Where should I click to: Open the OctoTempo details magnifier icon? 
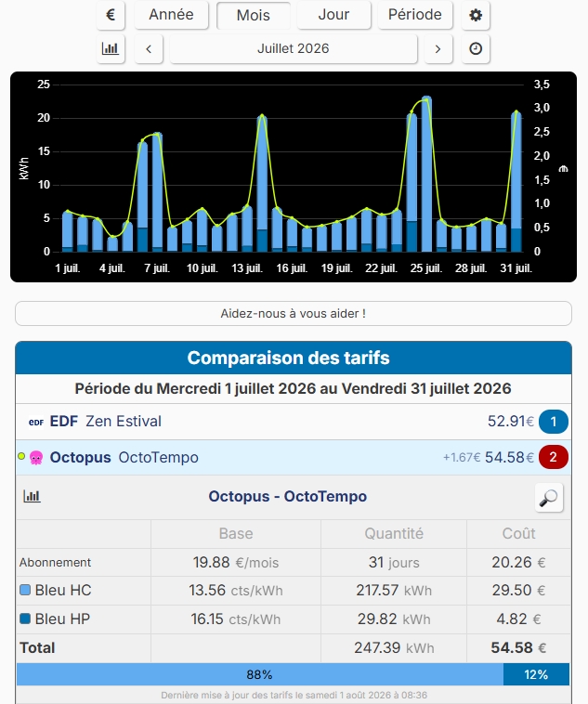coord(549,498)
